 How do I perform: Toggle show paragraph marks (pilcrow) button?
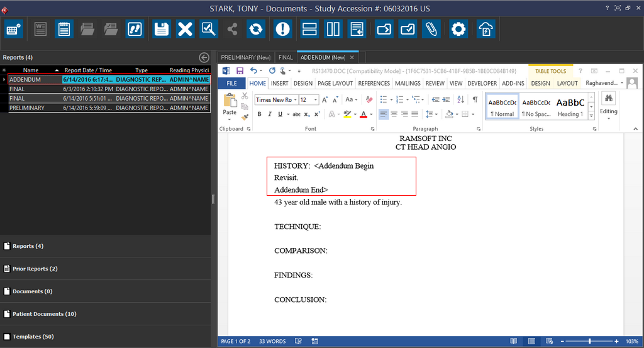point(475,99)
